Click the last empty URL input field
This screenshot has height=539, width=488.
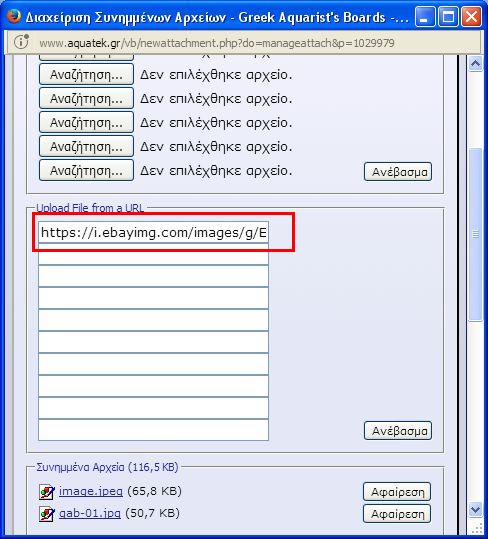153,430
